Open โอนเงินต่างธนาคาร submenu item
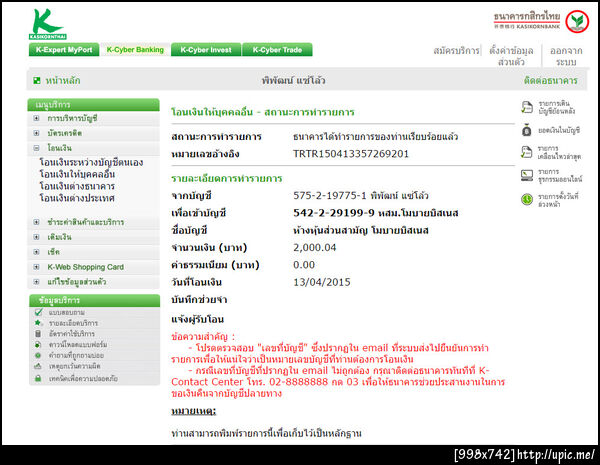 click(77, 186)
